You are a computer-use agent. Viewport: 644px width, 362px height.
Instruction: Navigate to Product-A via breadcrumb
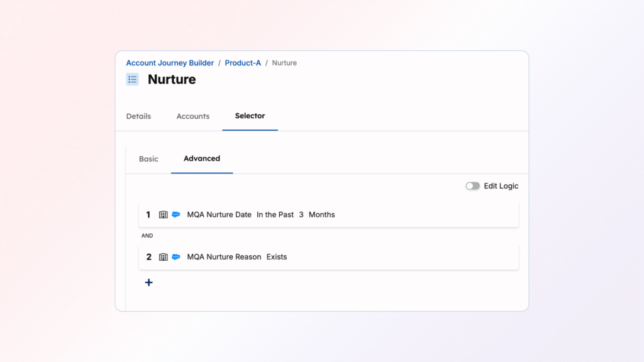click(x=243, y=63)
